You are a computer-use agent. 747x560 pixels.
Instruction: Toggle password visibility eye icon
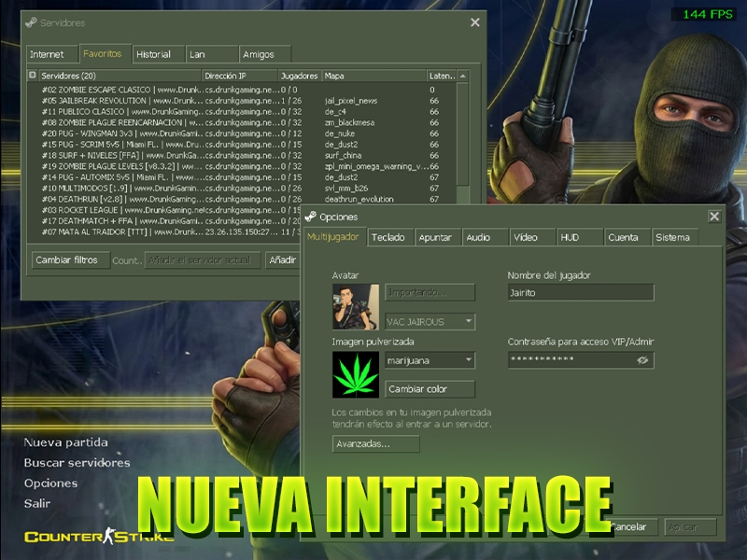point(642,360)
